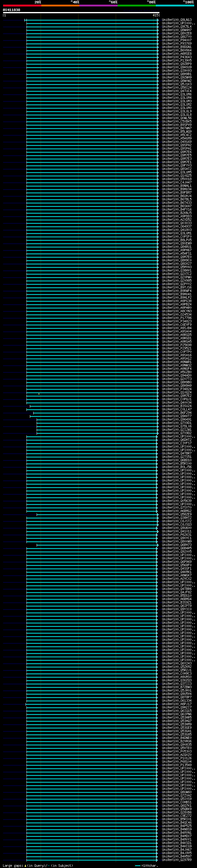197x868 pixels.
Task: Click the UniRef100_P62631 label
Action: tap(177, 535)
